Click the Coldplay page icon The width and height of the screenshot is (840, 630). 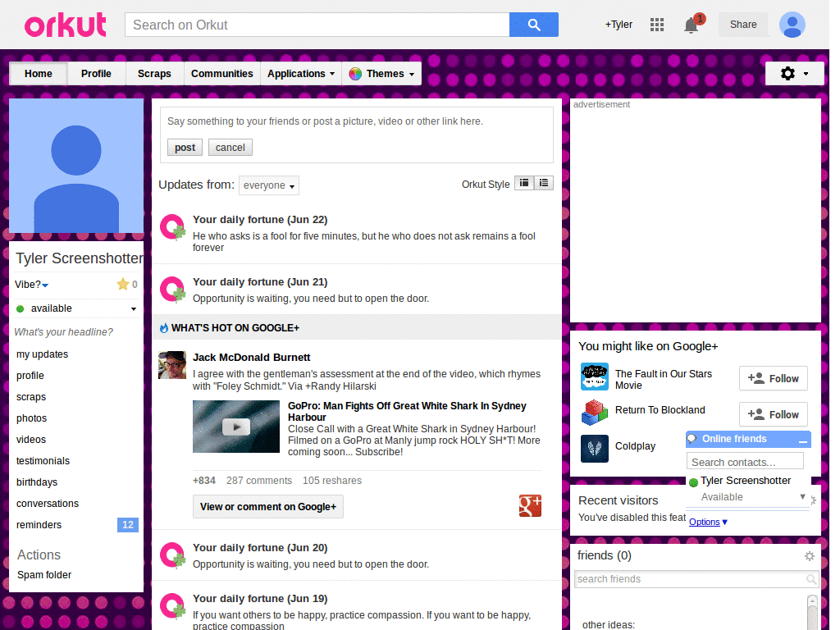click(x=595, y=449)
